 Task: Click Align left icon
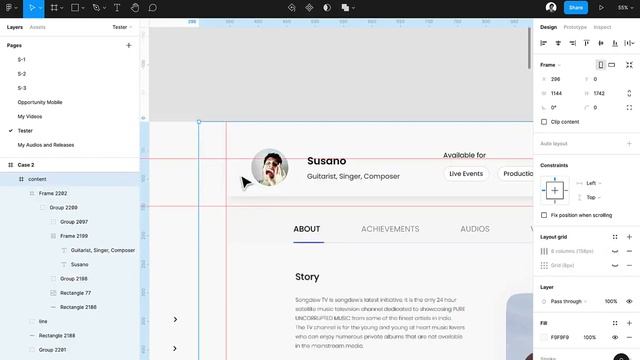[x=544, y=43]
